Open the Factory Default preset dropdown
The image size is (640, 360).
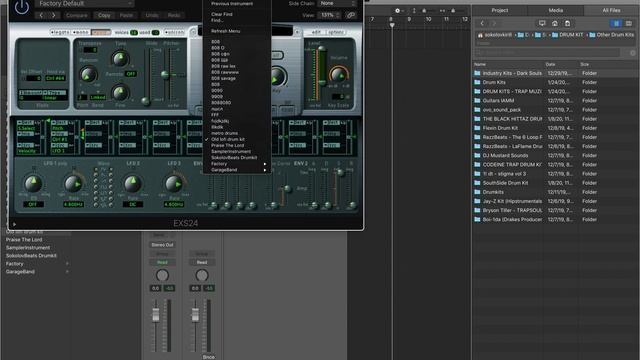84,4
